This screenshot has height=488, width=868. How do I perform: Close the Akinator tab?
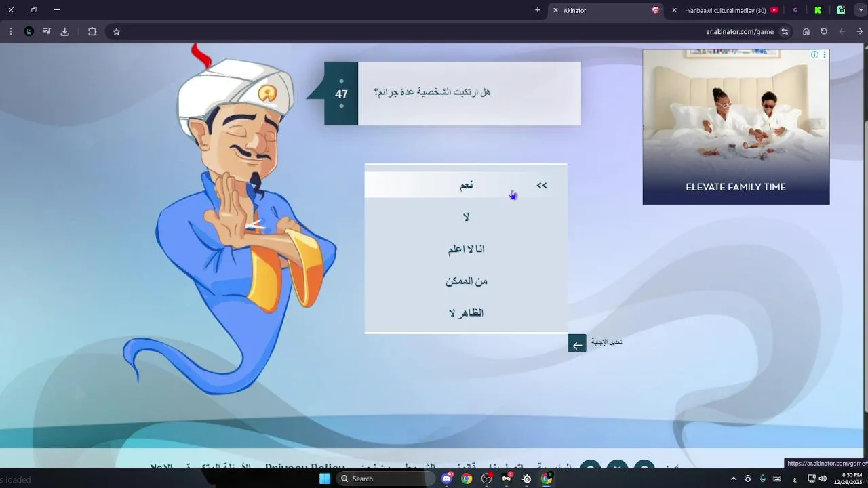coord(555,10)
